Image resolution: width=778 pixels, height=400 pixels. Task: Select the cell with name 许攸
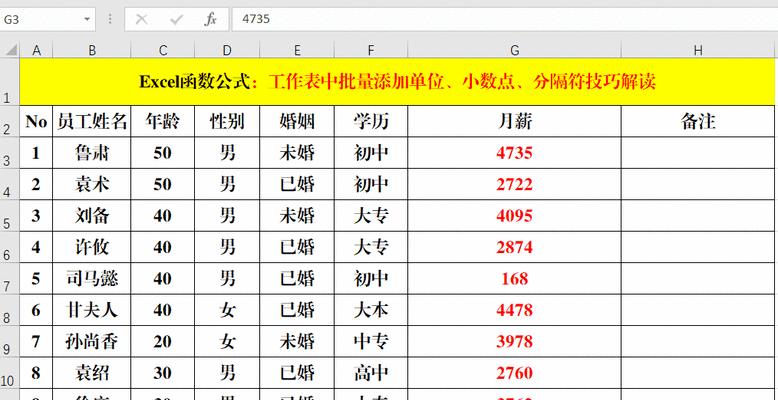92,247
